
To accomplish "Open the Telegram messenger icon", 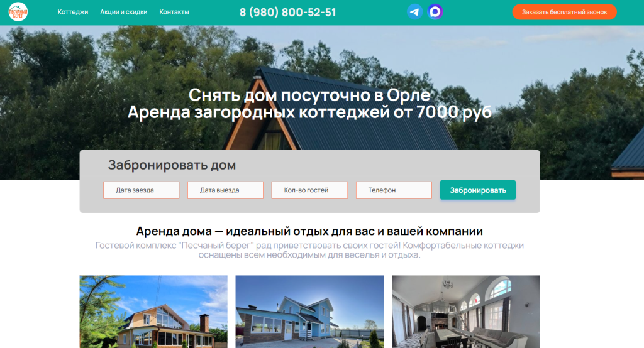I will 414,12.
